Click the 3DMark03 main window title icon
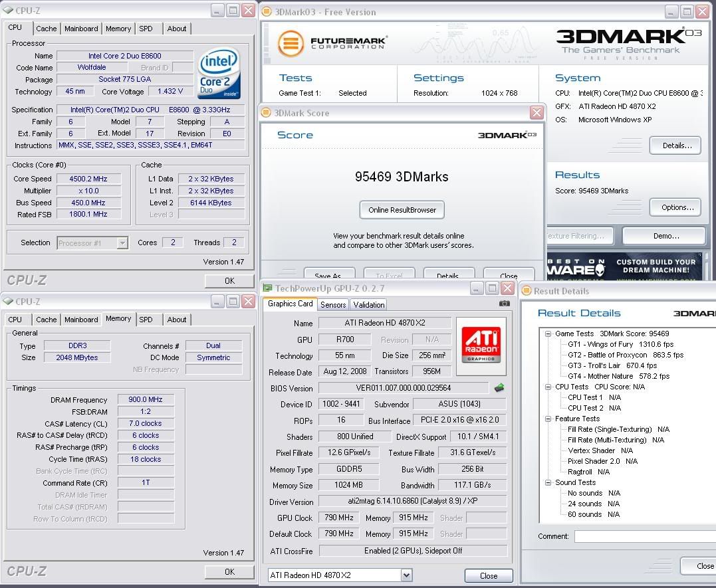The height and width of the screenshot is (588, 716). (x=266, y=12)
